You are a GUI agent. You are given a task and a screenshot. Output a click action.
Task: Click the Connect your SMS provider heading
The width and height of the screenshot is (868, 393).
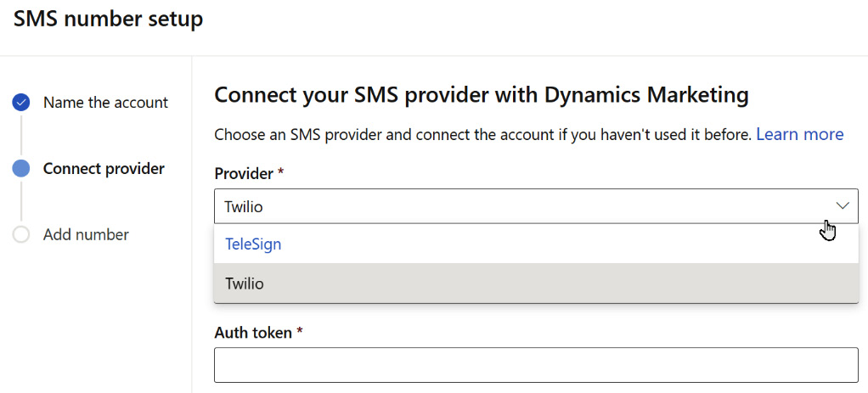[482, 95]
